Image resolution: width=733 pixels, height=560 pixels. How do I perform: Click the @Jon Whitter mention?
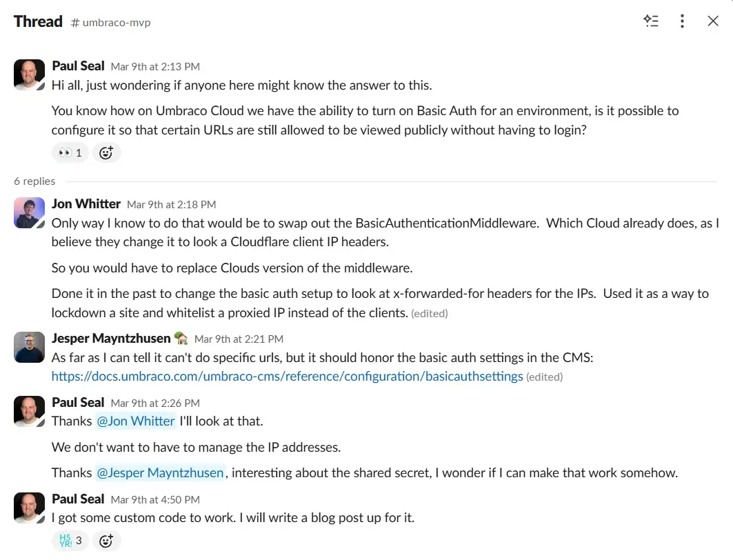(x=135, y=421)
